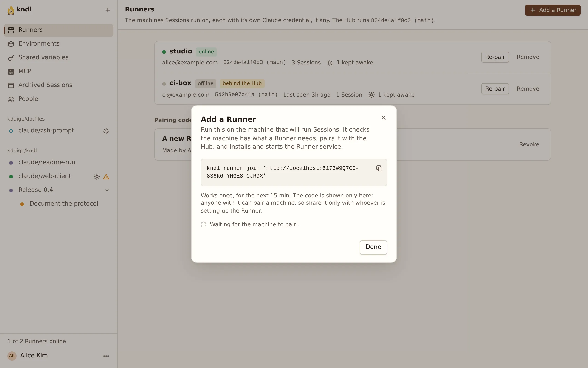
Task: Click the kept-awake sun icon on claude/web-client
Action: coord(97,177)
